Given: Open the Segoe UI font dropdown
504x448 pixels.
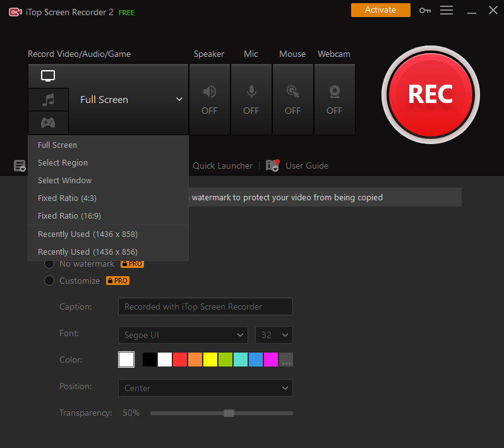Looking at the screenshot, I should click(183, 335).
